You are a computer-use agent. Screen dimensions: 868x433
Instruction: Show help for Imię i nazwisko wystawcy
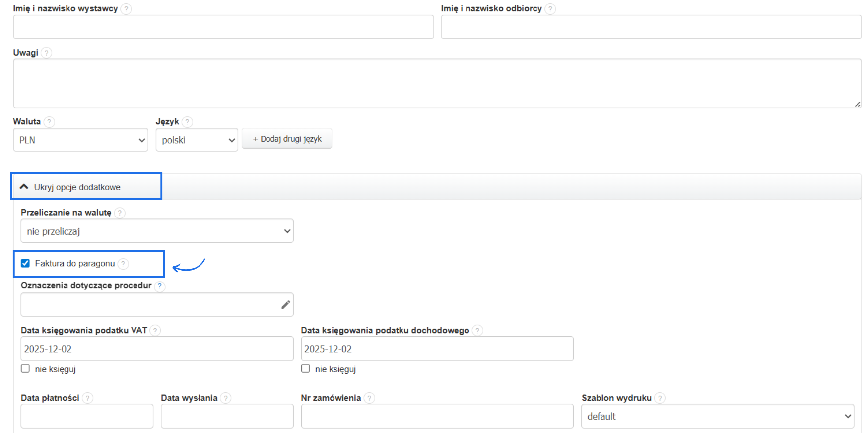pyautogui.click(x=126, y=9)
